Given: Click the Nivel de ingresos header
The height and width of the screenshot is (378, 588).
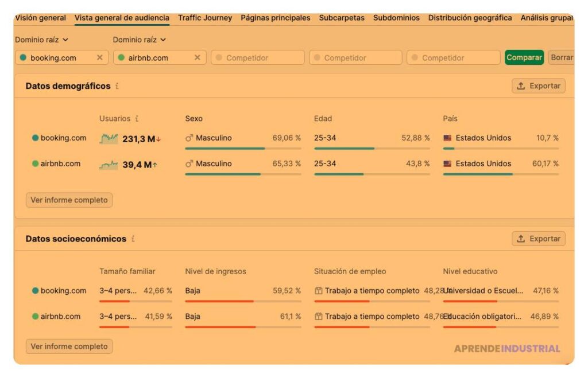Looking at the screenshot, I should [216, 271].
